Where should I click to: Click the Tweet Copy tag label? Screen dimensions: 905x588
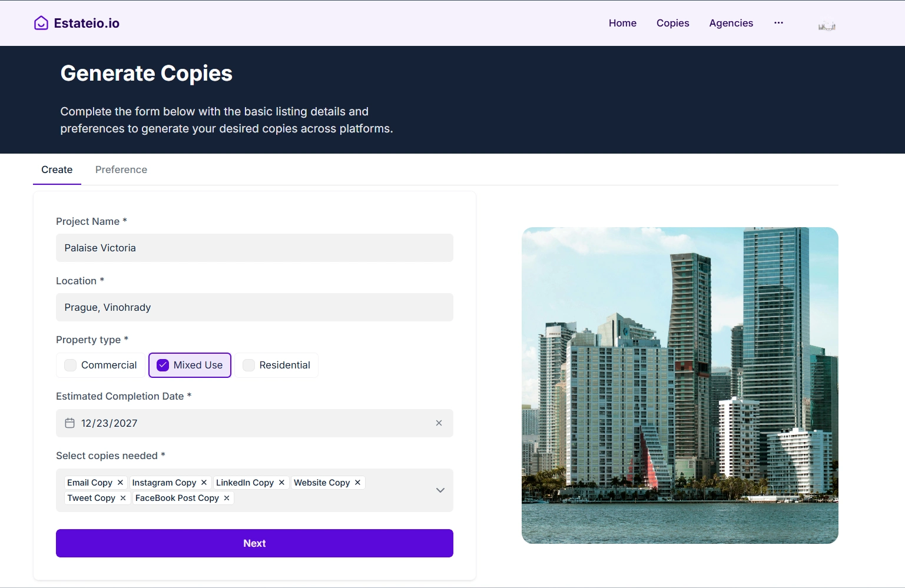pos(91,498)
